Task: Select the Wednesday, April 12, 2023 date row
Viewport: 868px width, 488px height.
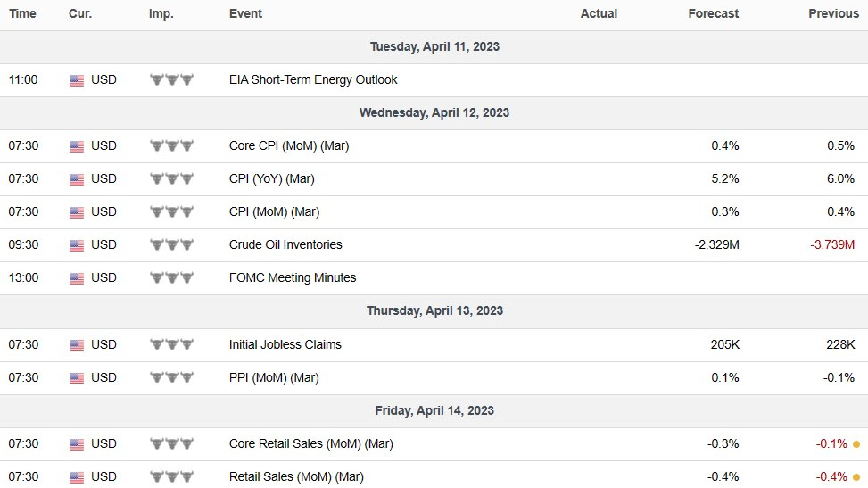Action: click(x=434, y=113)
